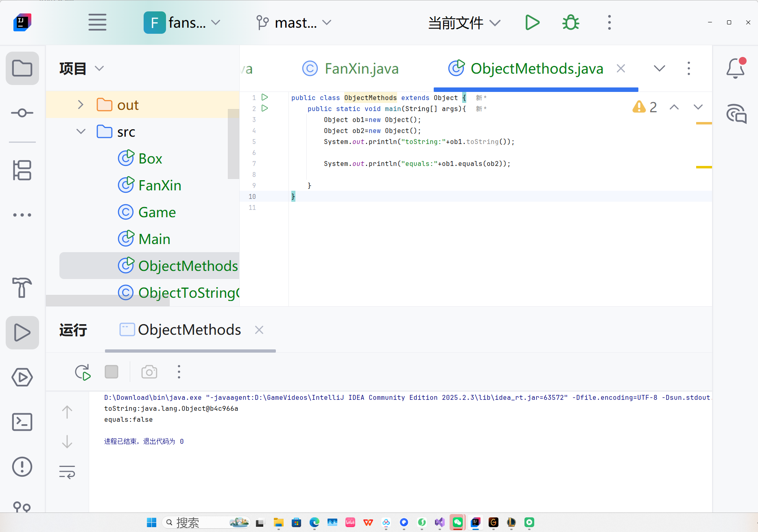The width and height of the screenshot is (758, 532).
Task: Expand the out folder
Action: (81, 105)
